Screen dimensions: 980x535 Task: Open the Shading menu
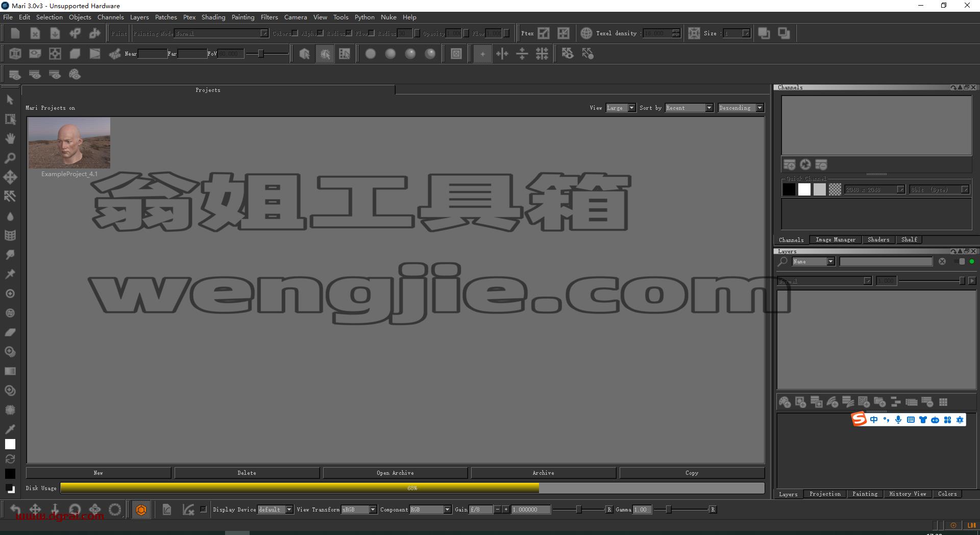(x=213, y=17)
